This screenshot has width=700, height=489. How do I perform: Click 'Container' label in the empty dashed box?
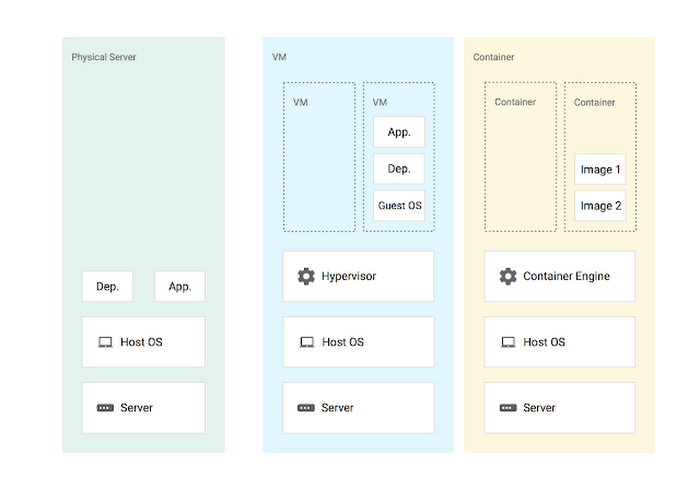pyautogui.click(x=515, y=102)
